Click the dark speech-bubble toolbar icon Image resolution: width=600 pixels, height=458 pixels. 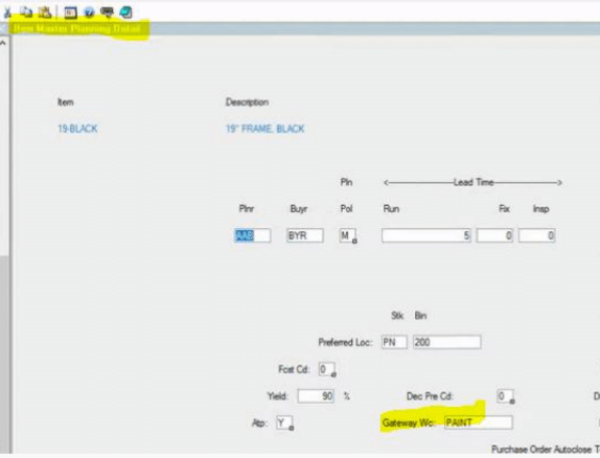[107, 12]
